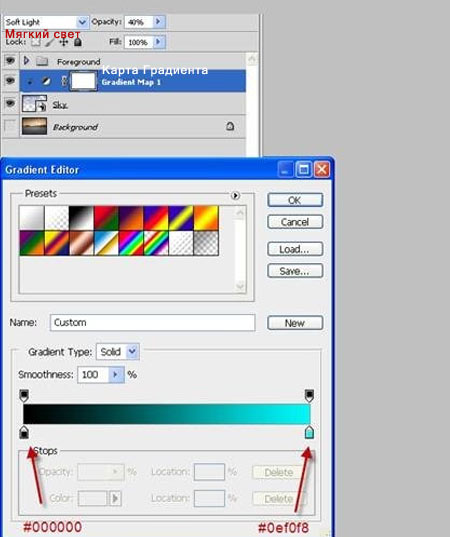Click the black-to-cyan gradient bar
450x537 pixels.
pos(167,414)
